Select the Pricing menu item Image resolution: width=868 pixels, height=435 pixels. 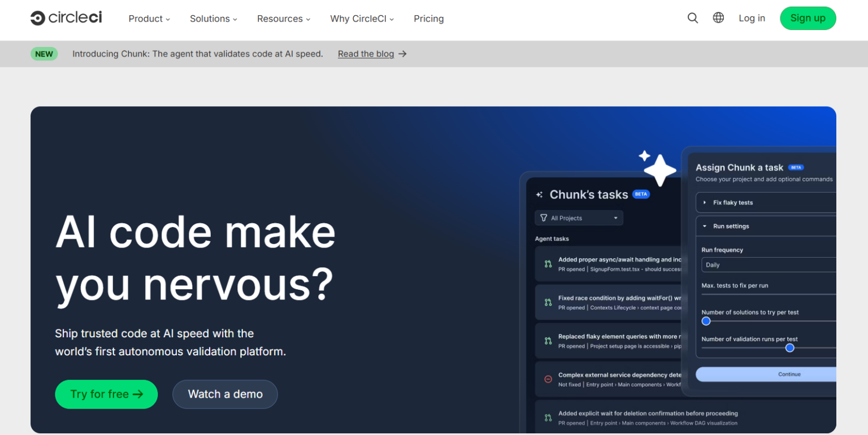coord(428,19)
